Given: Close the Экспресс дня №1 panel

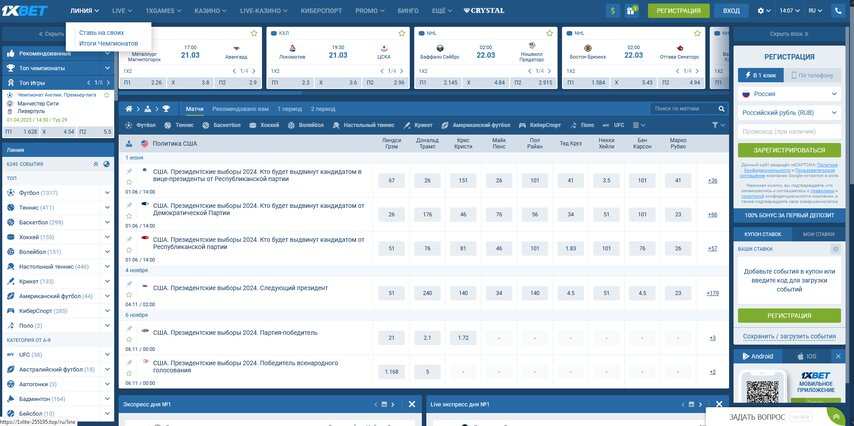Looking at the screenshot, I should (x=412, y=404).
